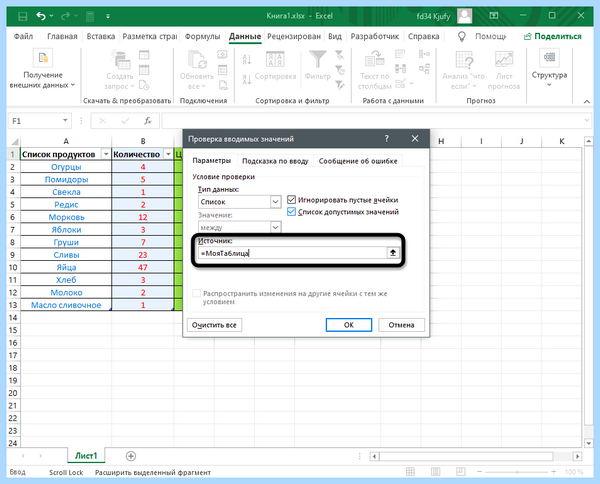
Task: Click the Sort descending Z-A icon
Action: click(x=247, y=80)
